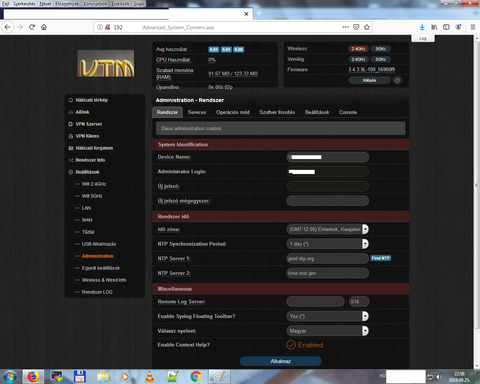Click Kilépés logout button
The image size is (480, 384).
click(x=369, y=80)
